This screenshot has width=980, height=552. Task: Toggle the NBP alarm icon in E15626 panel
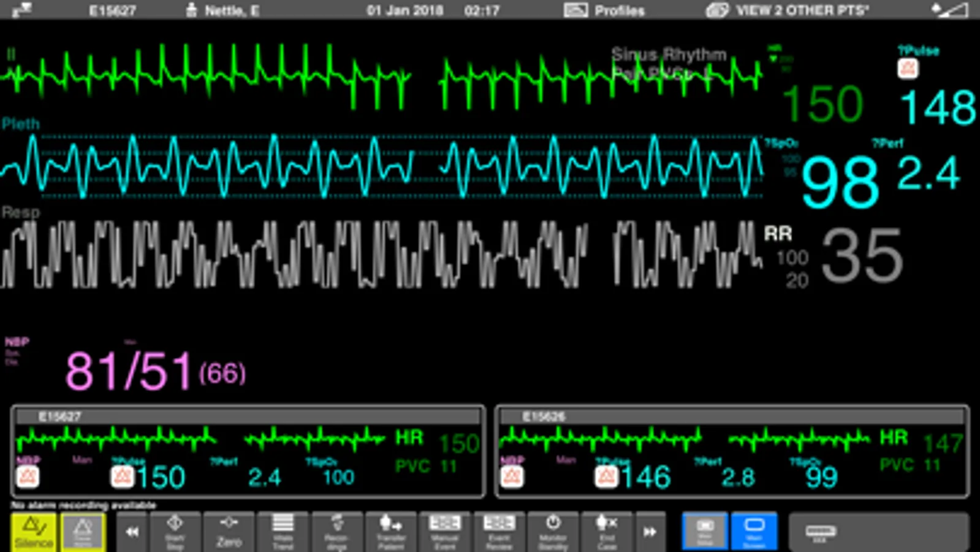click(512, 477)
